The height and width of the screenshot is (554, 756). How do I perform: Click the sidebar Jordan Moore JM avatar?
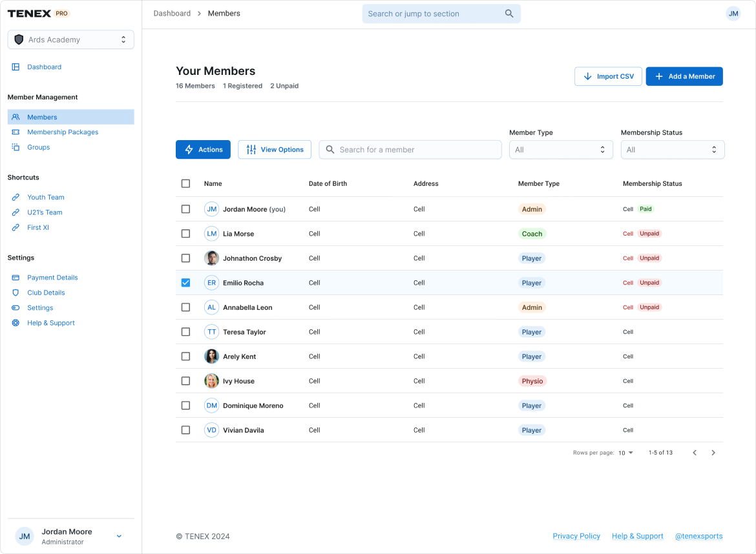click(x=25, y=537)
